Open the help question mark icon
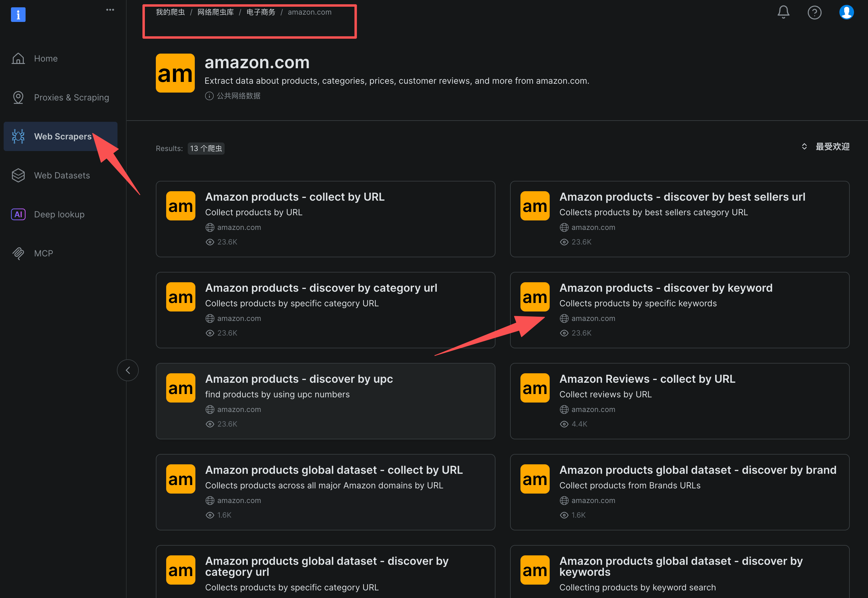The image size is (868, 598). click(x=814, y=12)
